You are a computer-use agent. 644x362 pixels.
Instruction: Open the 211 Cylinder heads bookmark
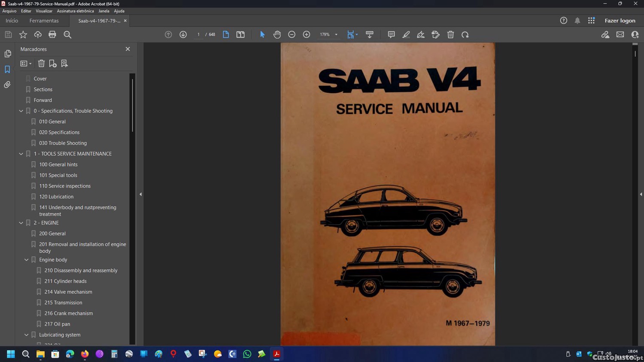(65, 281)
